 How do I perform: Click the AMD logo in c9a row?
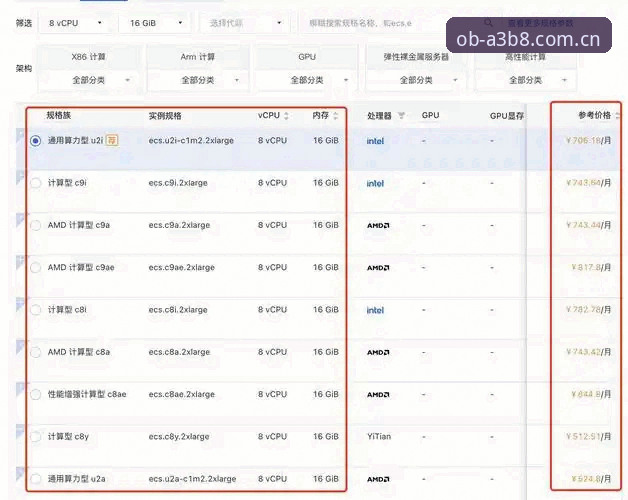click(378, 226)
